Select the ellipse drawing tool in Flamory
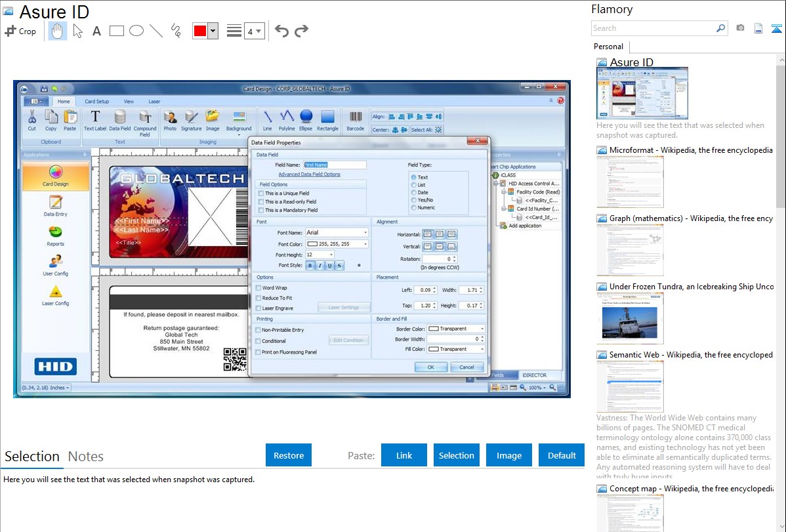The height and width of the screenshot is (532, 786). point(136,31)
